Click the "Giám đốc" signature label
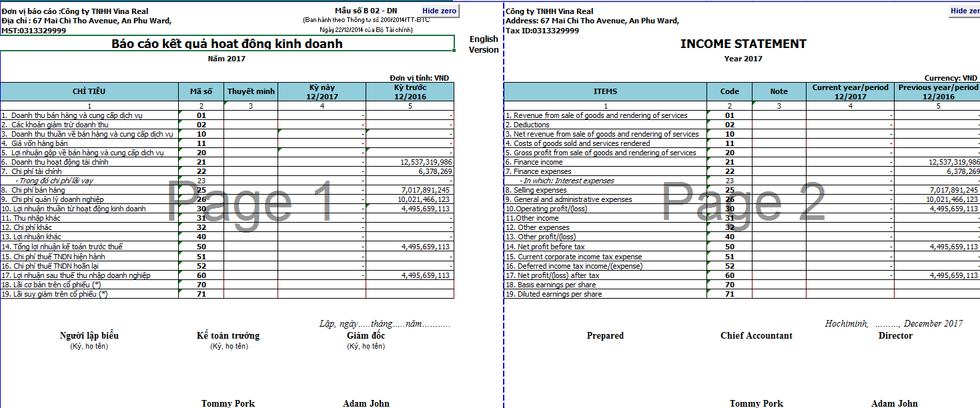The width and height of the screenshot is (980, 408). 366,336
